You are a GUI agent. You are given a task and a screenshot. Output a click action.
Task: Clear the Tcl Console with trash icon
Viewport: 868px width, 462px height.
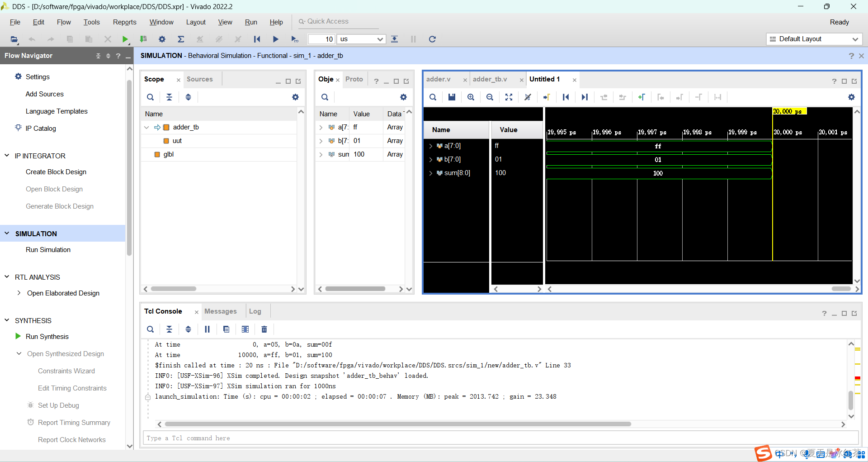264,329
